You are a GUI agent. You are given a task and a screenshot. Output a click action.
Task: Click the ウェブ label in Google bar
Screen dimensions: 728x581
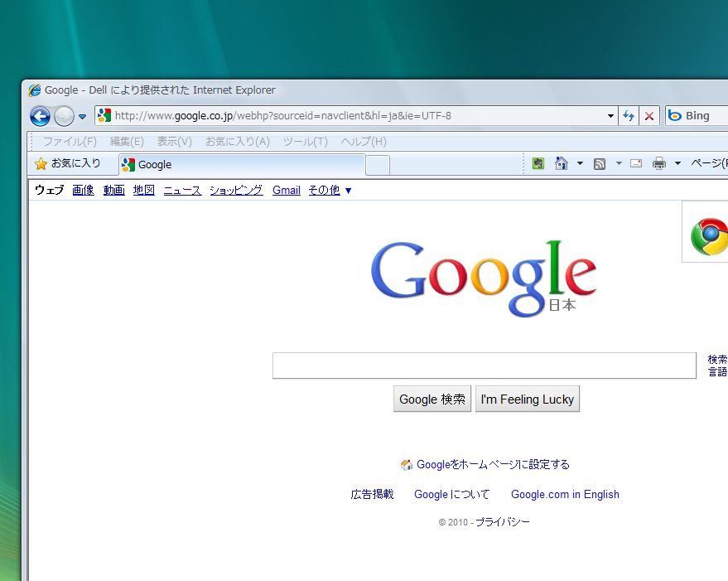pyautogui.click(x=49, y=190)
